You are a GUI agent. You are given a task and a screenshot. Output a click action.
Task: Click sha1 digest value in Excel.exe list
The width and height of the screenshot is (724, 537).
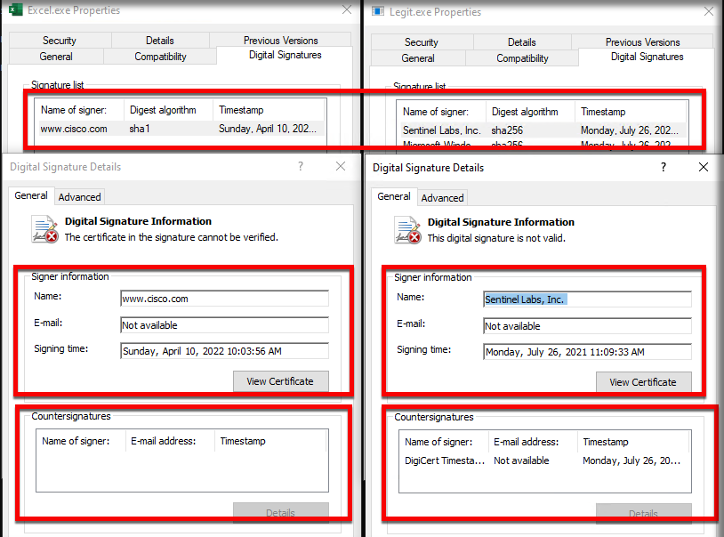coord(139,129)
